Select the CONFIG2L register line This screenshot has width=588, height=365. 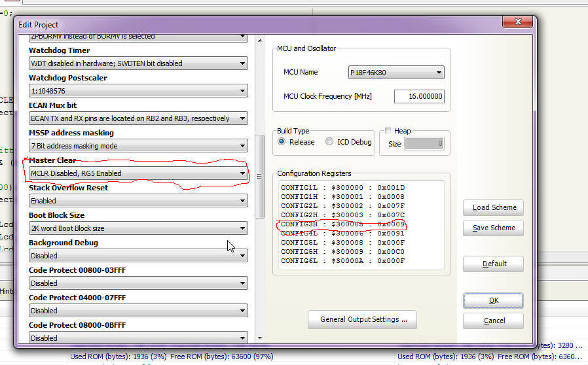pyautogui.click(x=342, y=206)
